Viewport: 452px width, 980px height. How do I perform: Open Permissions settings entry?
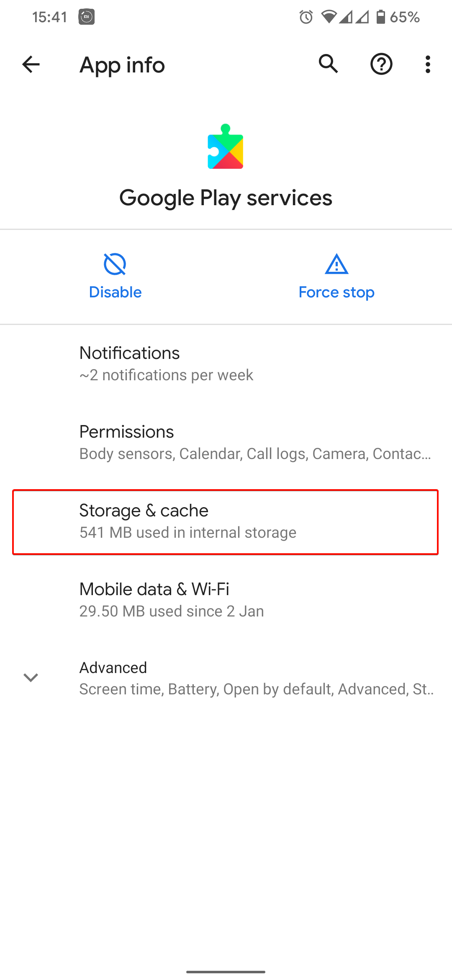tap(226, 442)
